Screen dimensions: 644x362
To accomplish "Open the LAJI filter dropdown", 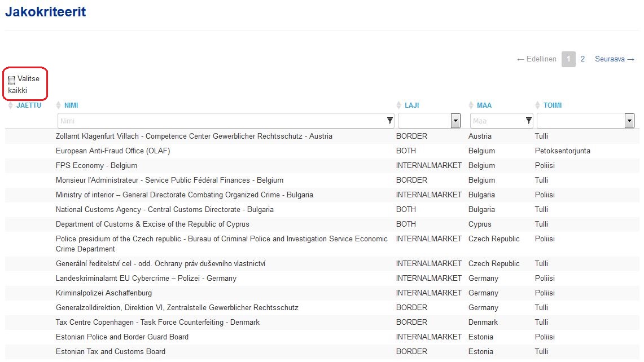I will tap(455, 121).
